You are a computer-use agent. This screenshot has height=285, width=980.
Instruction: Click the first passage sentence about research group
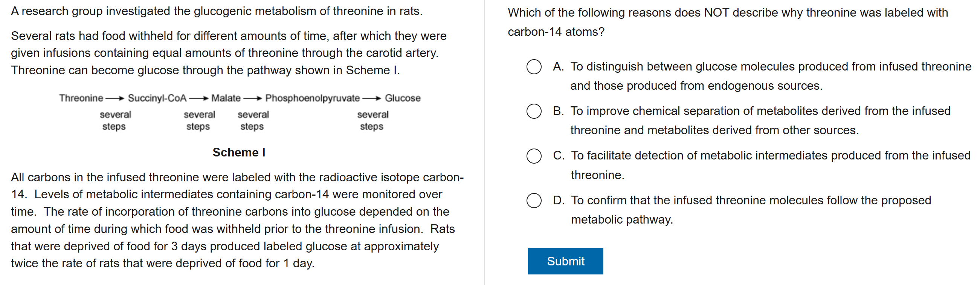[x=217, y=11]
